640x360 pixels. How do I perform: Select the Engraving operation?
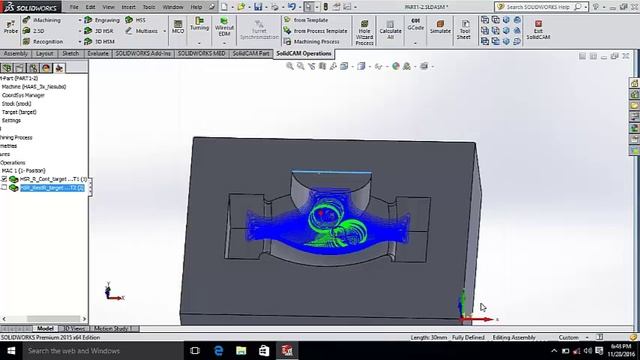pos(102,20)
